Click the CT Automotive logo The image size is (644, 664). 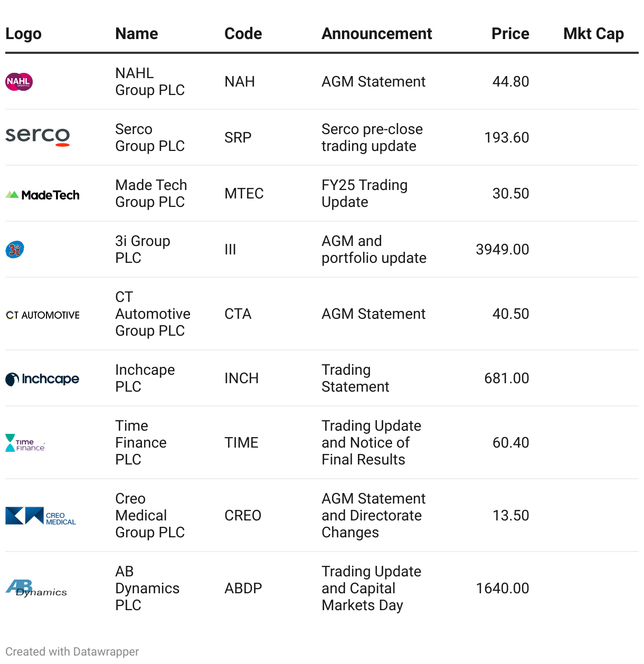[x=42, y=315]
